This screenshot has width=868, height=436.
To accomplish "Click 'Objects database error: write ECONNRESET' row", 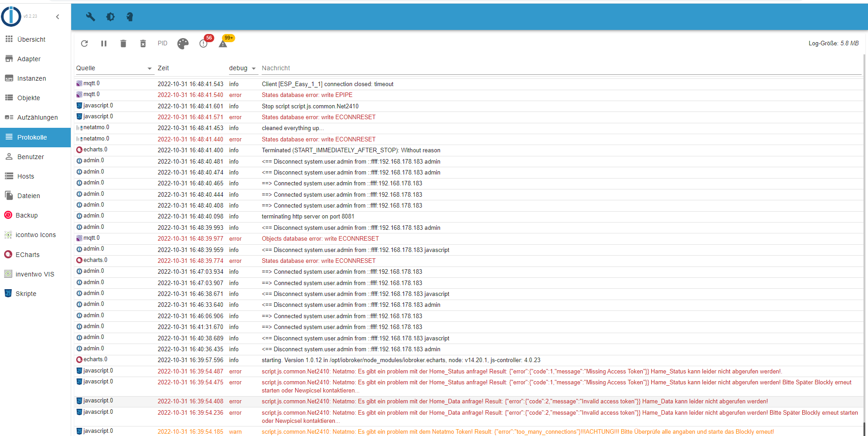I will pos(469,239).
